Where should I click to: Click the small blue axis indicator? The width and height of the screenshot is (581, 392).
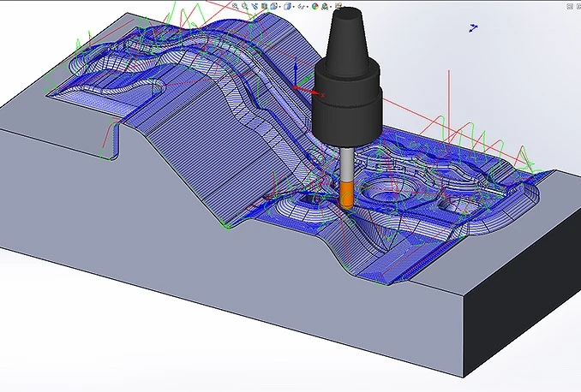473,27
